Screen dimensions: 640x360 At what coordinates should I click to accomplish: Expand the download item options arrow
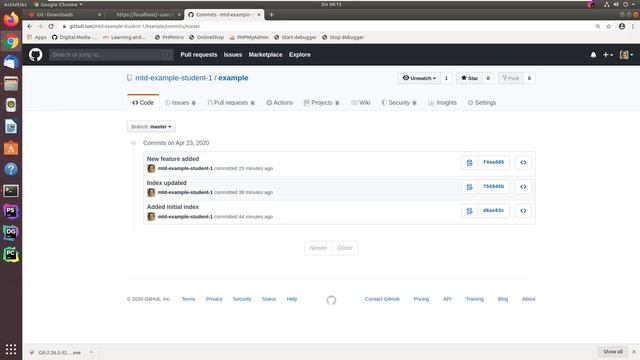[x=91, y=352]
